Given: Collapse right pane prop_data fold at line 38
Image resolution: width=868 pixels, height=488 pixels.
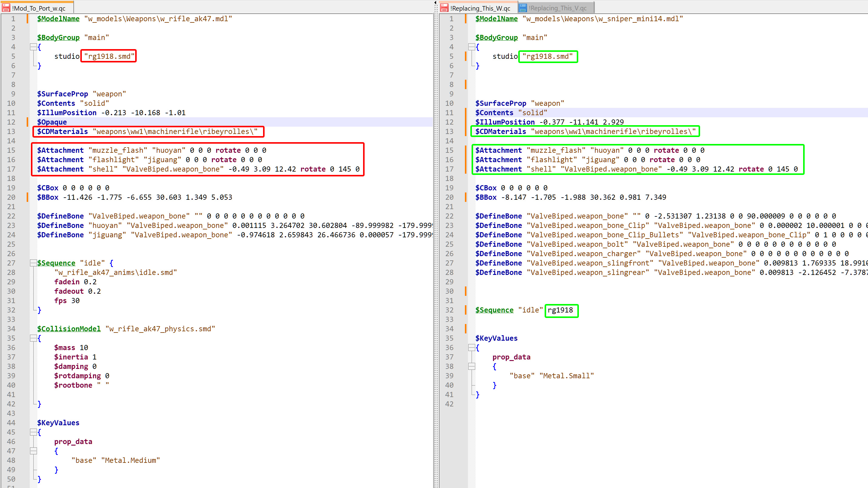Looking at the screenshot, I should tap(471, 366).
